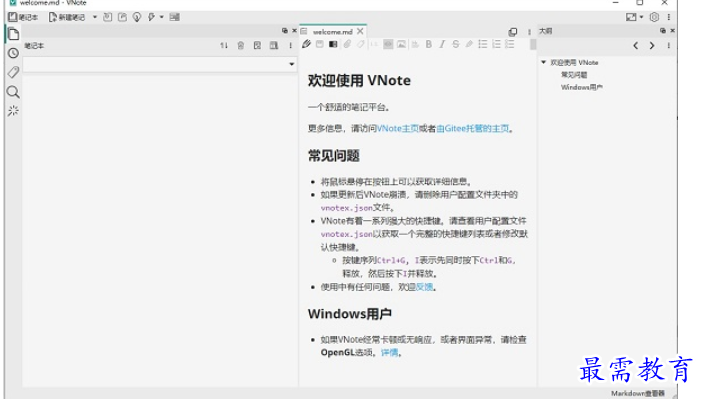Click the expand content area icon
The height and width of the screenshot is (401, 701).
(x=631, y=17)
